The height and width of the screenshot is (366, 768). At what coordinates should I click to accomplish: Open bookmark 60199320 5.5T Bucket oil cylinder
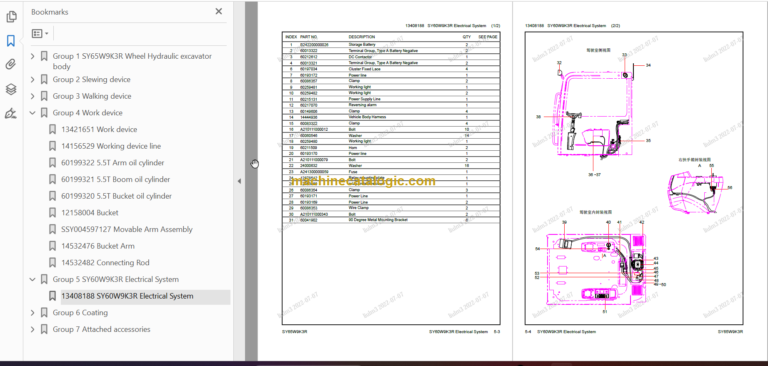click(117, 196)
